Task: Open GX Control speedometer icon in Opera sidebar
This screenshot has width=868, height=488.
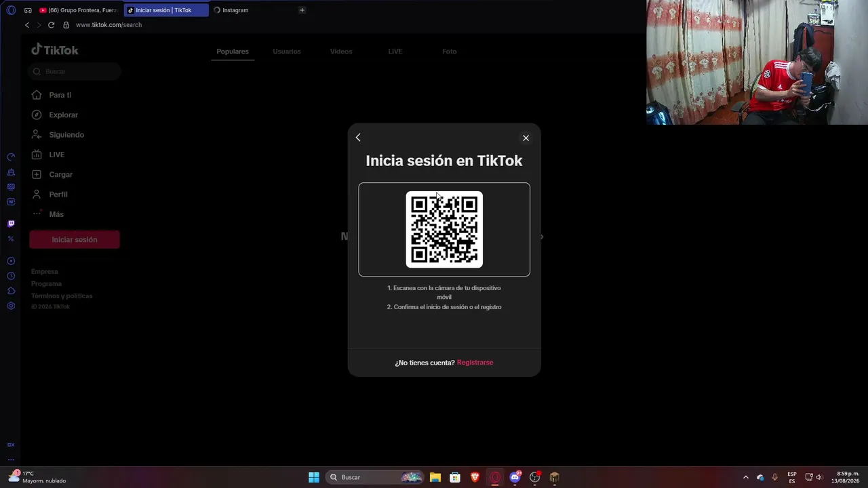Action: [11, 157]
